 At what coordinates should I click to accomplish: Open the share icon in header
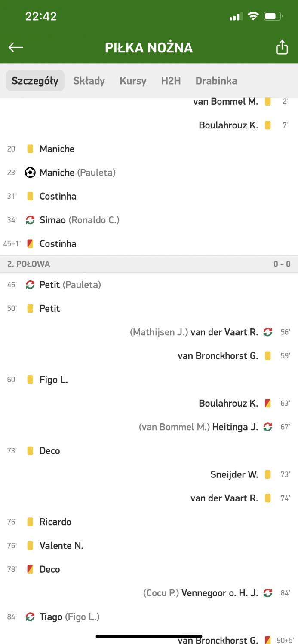282,47
